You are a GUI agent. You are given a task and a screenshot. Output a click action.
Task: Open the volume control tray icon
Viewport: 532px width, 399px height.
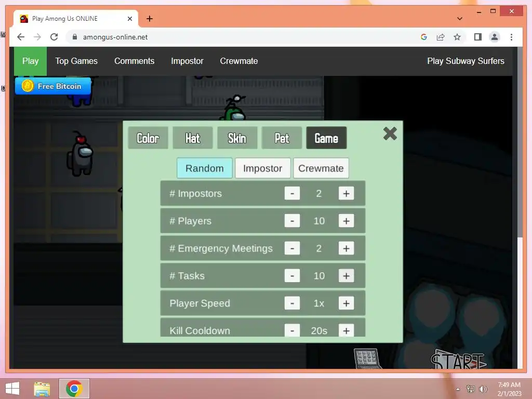(483, 389)
